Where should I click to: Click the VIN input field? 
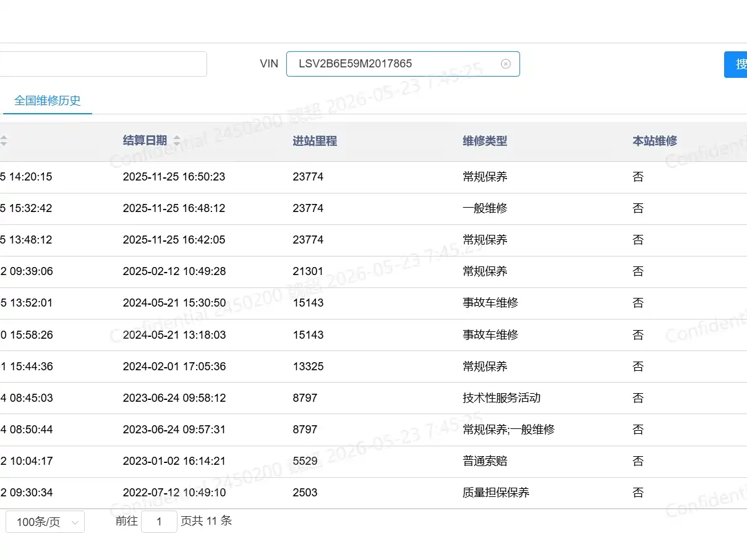403,64
